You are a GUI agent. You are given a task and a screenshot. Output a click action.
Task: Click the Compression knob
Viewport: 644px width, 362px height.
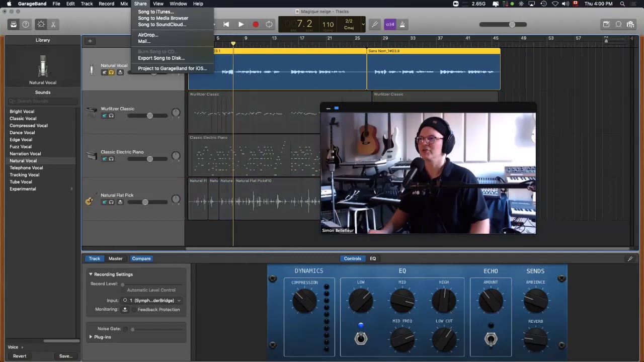click(x=304, y=301)
